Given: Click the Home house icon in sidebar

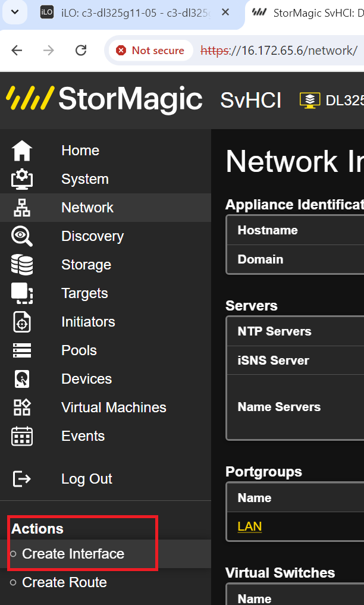Looking at the screenshot, I should click(22, 151).
